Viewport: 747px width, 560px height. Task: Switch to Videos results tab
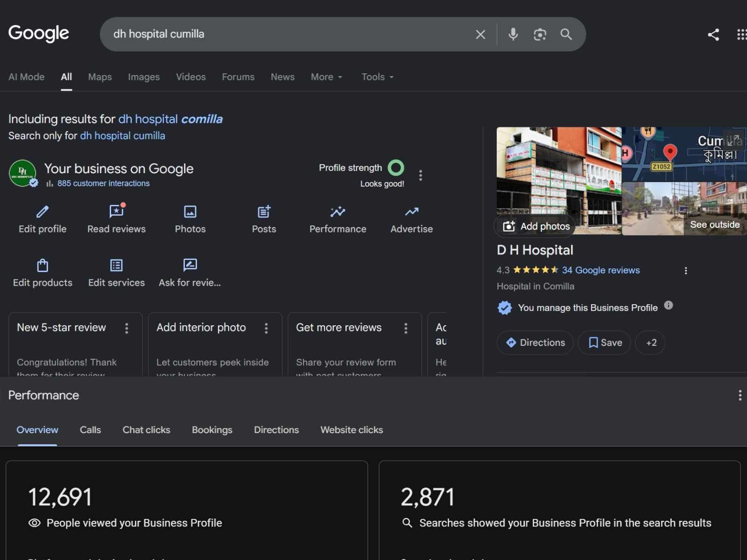tap(191, 77)
